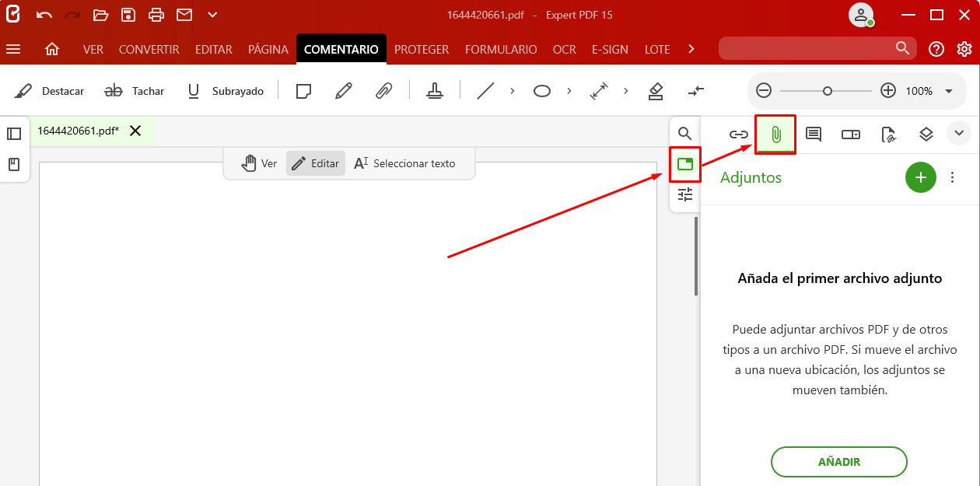Select the Subrayado underline tool
This screenshot has width=980, height=486.
coord(226,91)
